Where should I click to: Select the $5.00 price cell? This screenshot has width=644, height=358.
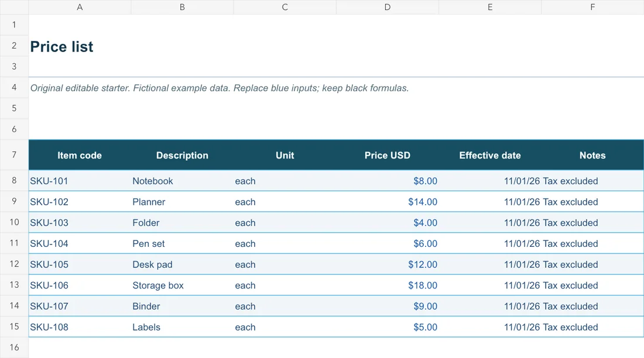(x=388, y=327)
